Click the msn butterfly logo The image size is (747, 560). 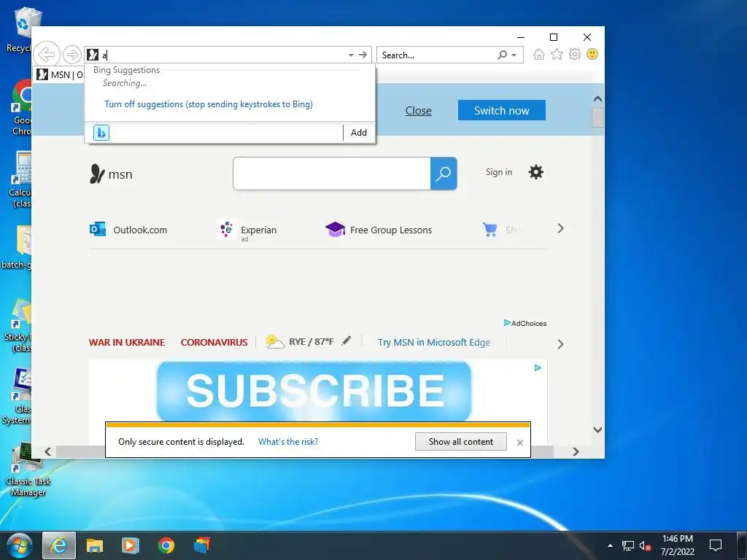coord(111,174)
